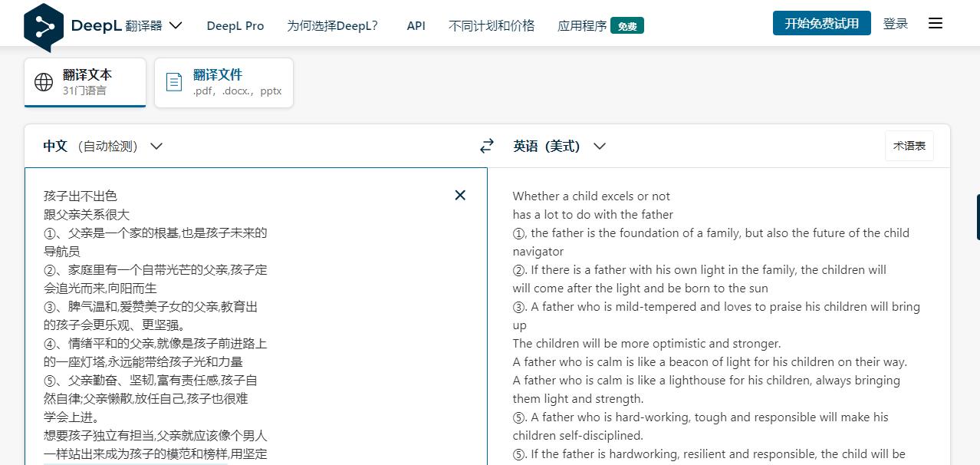Select the 翻译文本 tab
This screenshot has width=980, height=465.
(x=84, y=81)
